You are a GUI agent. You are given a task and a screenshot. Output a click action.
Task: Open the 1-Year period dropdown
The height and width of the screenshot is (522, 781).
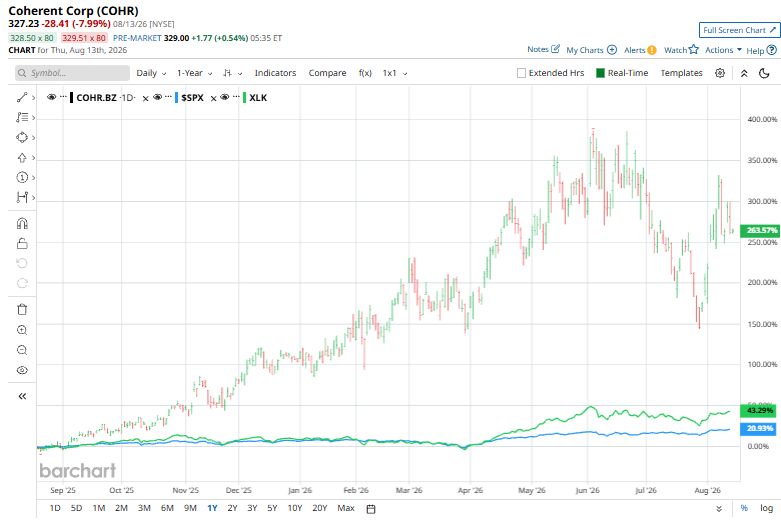(194, 73)
